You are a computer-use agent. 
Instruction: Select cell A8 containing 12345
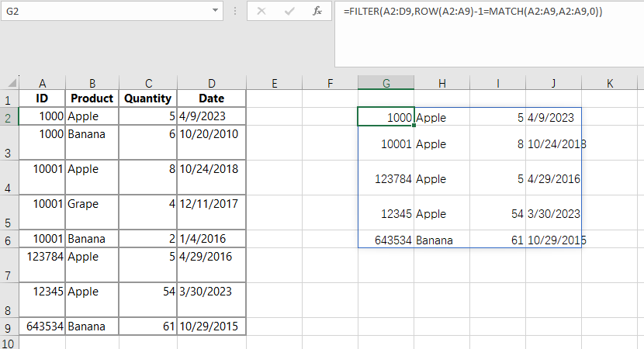(x=43, y=299)
